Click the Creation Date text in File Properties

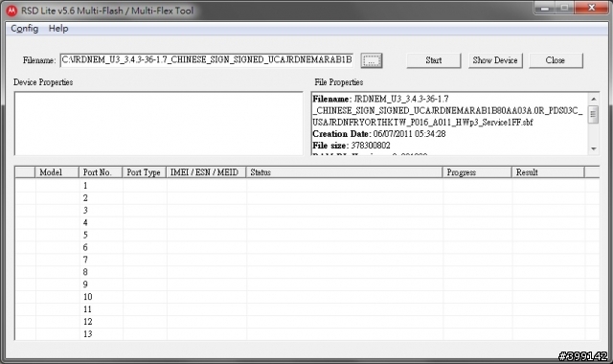click(x=379, y=134)
